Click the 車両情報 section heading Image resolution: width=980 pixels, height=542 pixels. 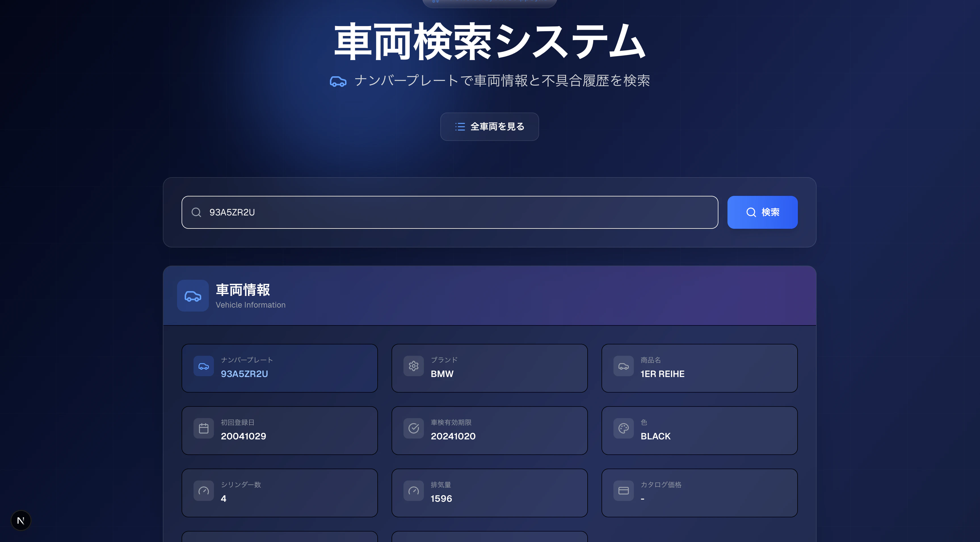tap(243, 290)
